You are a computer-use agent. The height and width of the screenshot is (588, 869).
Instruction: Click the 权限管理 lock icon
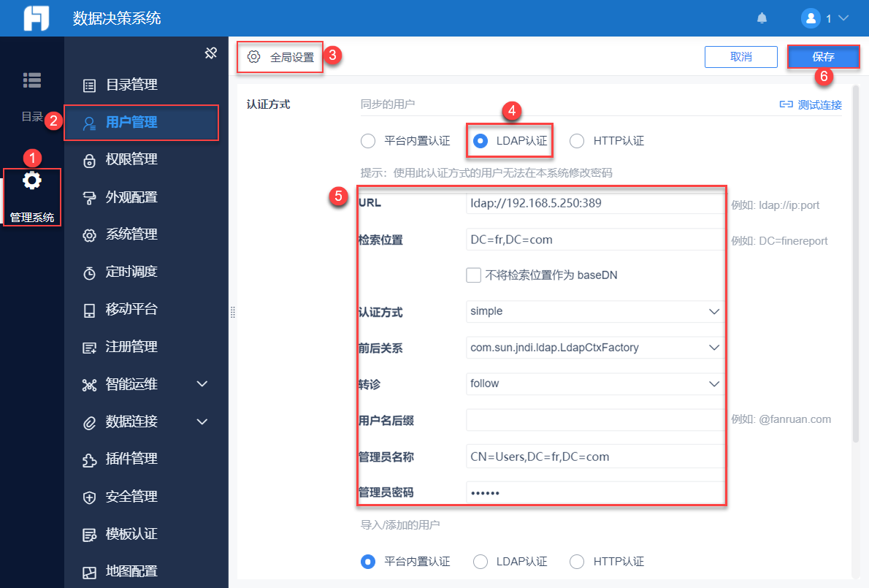point(89,160)
